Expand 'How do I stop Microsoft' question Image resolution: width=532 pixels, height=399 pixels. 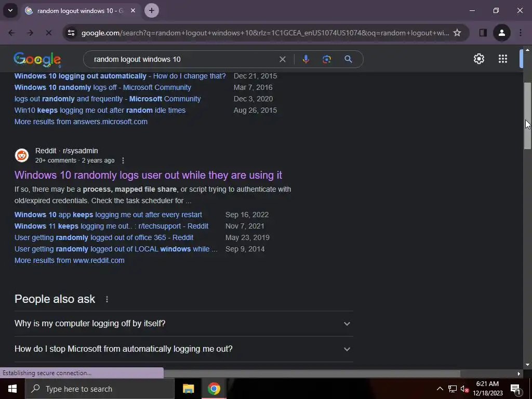coord(183,349)
